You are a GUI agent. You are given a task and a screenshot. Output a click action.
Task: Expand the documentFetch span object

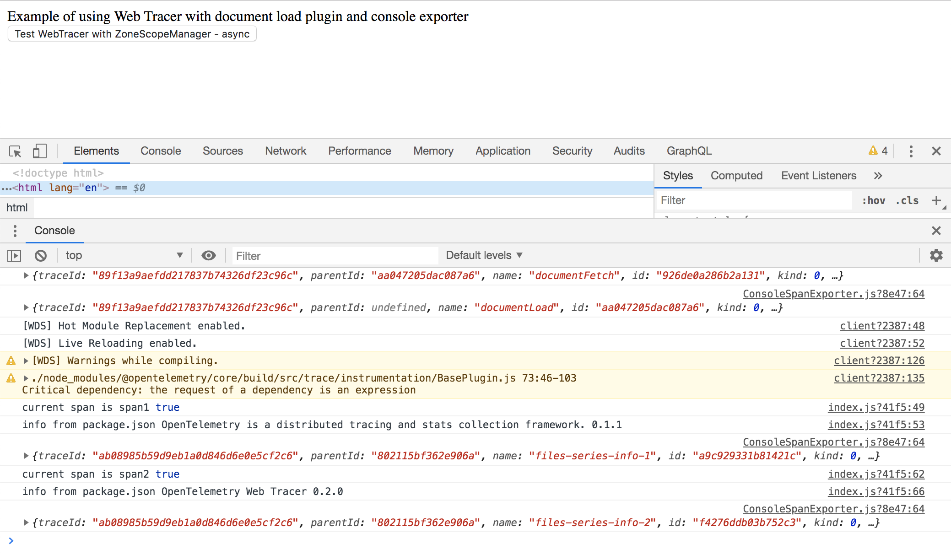click(26, 275)
